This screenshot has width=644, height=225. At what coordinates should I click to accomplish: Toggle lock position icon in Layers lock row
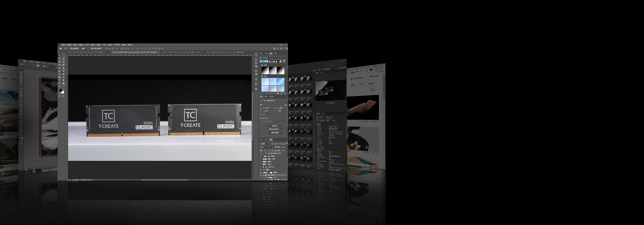270,151
